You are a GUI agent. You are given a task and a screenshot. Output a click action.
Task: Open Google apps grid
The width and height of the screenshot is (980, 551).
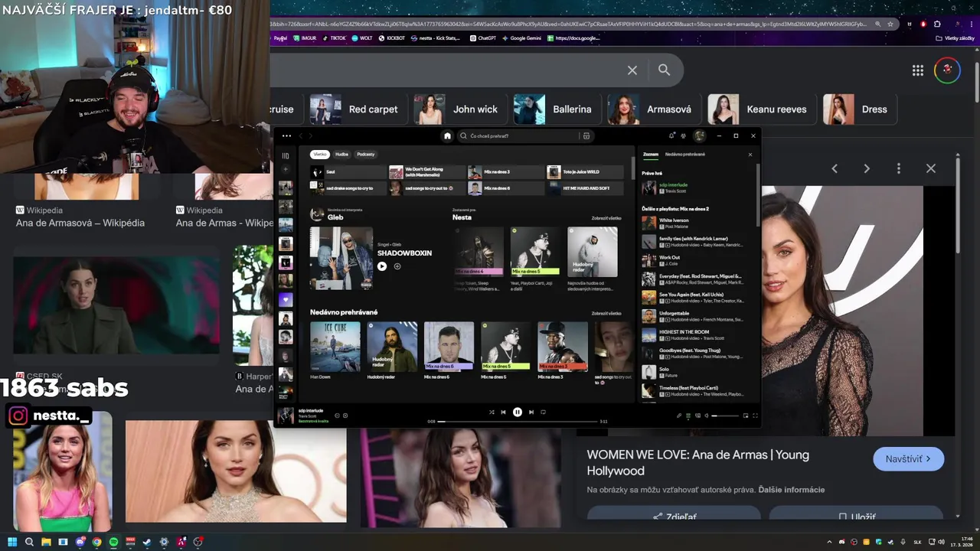tap(917, 70)
